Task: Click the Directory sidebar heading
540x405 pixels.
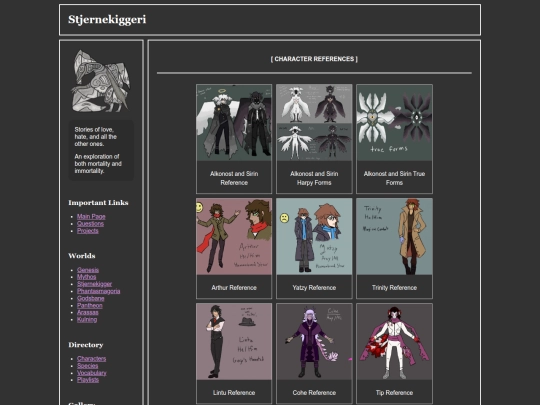Action: click(x=86, y=345)
